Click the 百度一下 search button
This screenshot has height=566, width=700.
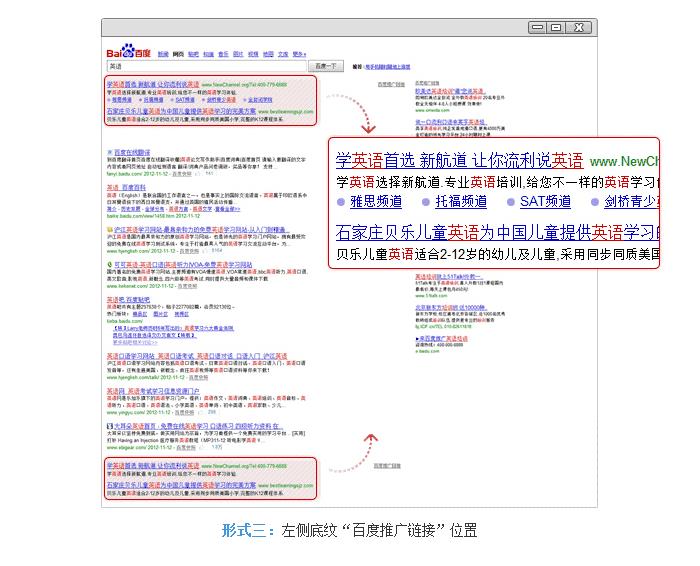(325, 66)
